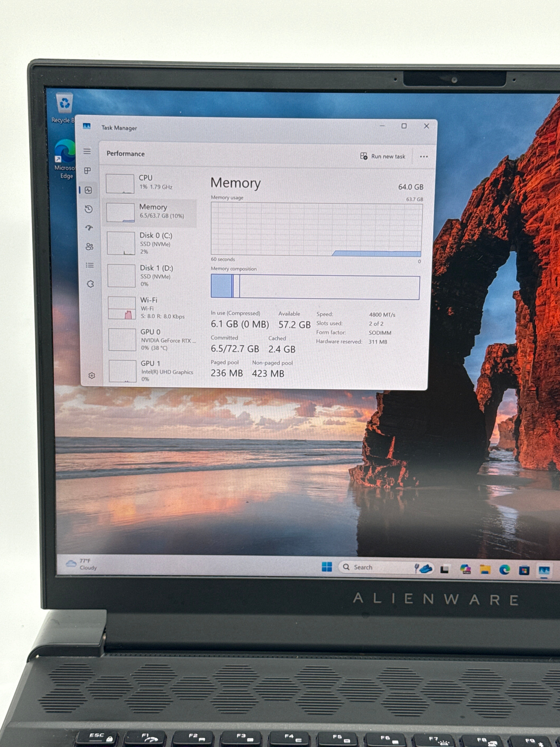Click the Form factor SODIMM value

(380, 333)
